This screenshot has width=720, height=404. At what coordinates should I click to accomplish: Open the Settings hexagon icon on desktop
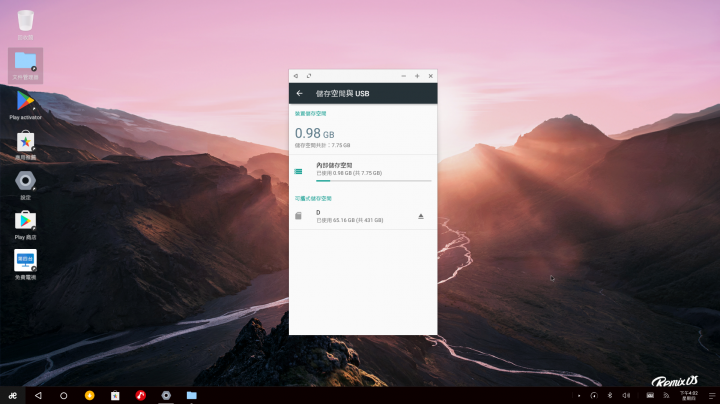tap(25, 183)
